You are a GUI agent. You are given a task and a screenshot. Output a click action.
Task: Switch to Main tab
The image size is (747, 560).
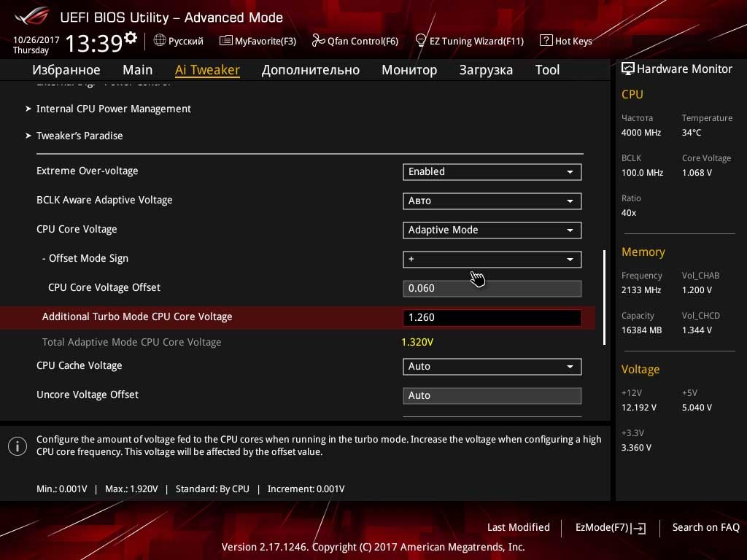138,70
